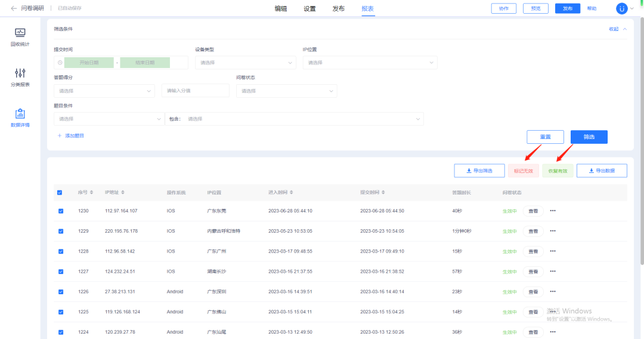Open the 帮助 link
644x339 pixels.
click(x=592, y=8)
